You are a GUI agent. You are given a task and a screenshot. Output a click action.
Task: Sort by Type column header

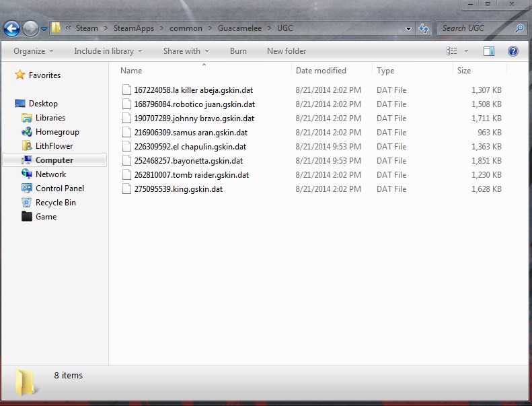[x=385, y=71]
